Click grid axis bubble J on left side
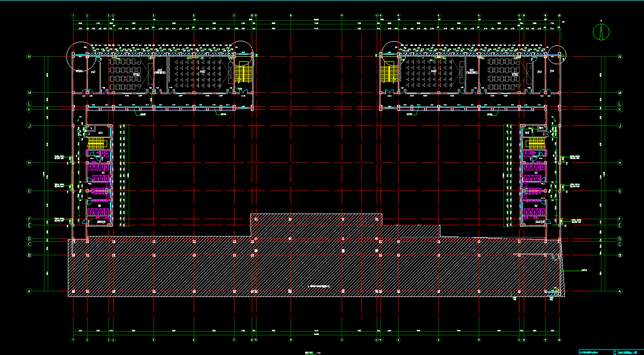This screenshot has height=355, width=644. tap(29, 126)
